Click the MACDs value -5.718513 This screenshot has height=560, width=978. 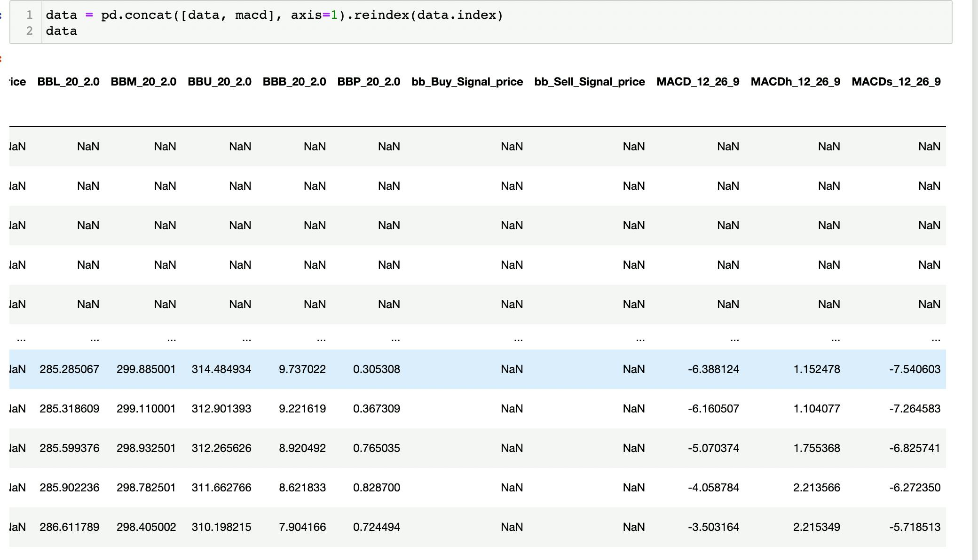coord(915,527)
